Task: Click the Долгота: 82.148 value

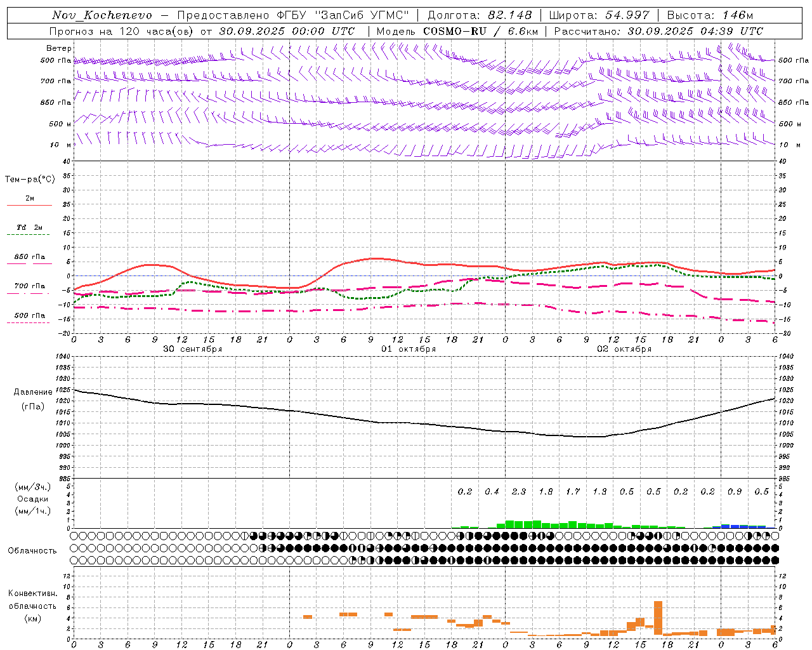Action: [x=480, y=15]
